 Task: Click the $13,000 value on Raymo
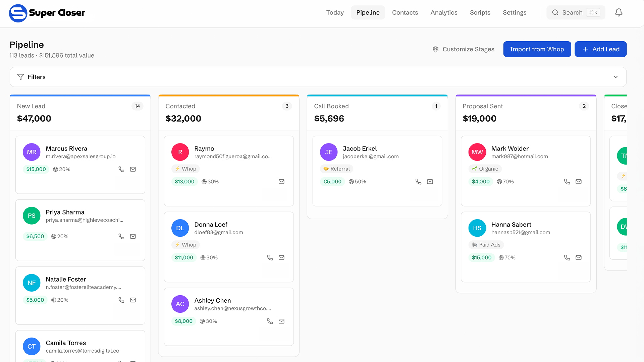(x=184, y=182)
